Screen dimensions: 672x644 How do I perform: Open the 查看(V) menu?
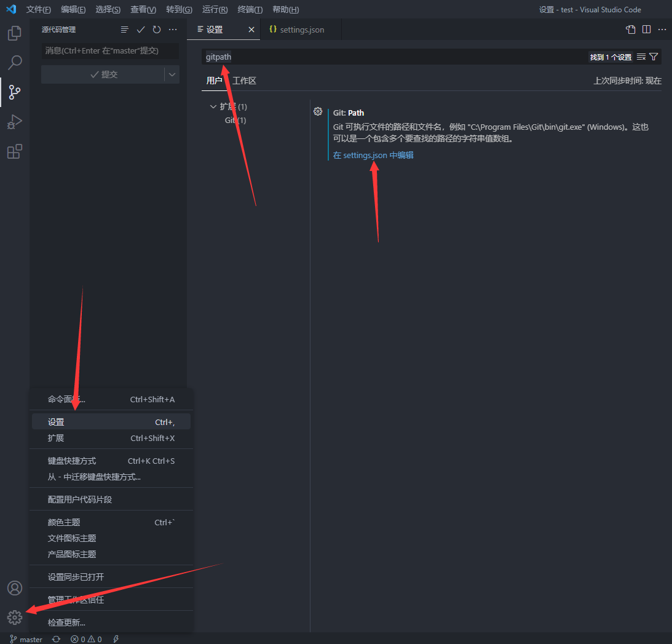[x=143, y=9]
